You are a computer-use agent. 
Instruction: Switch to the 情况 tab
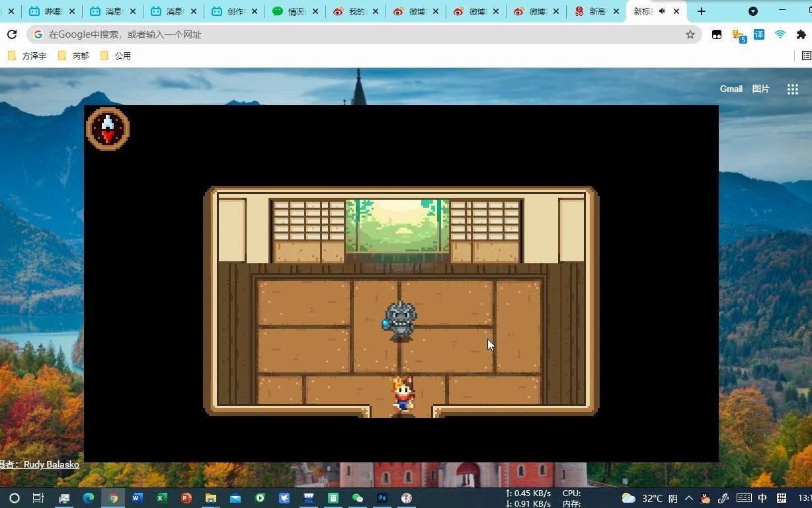pyautogui.click(x=295, y=11)
